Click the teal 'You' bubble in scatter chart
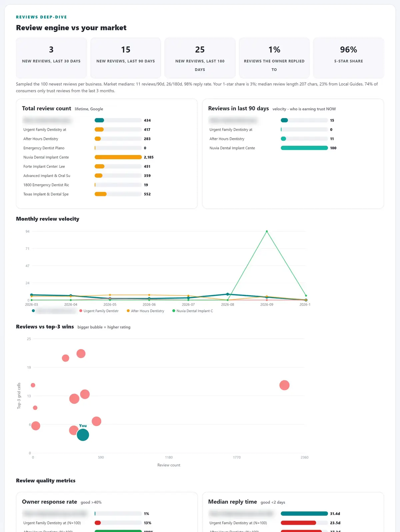Screen dimensions: 400x532 point(83,435)
